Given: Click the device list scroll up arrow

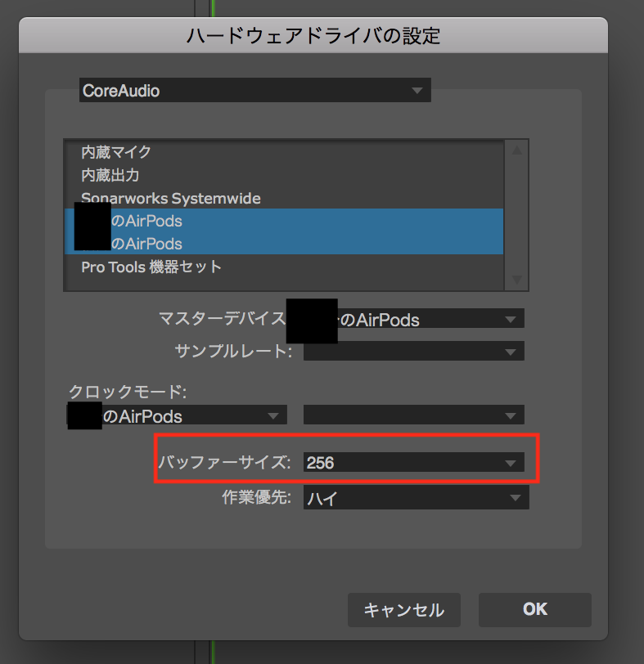Looking at the screenshot, I should (x=516, y=150).
